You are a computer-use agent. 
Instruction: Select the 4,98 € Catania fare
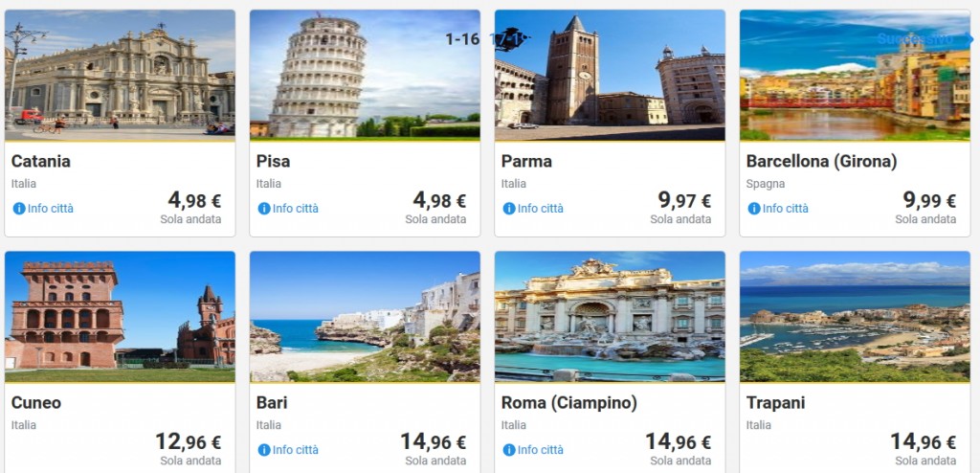pos(194,200)
